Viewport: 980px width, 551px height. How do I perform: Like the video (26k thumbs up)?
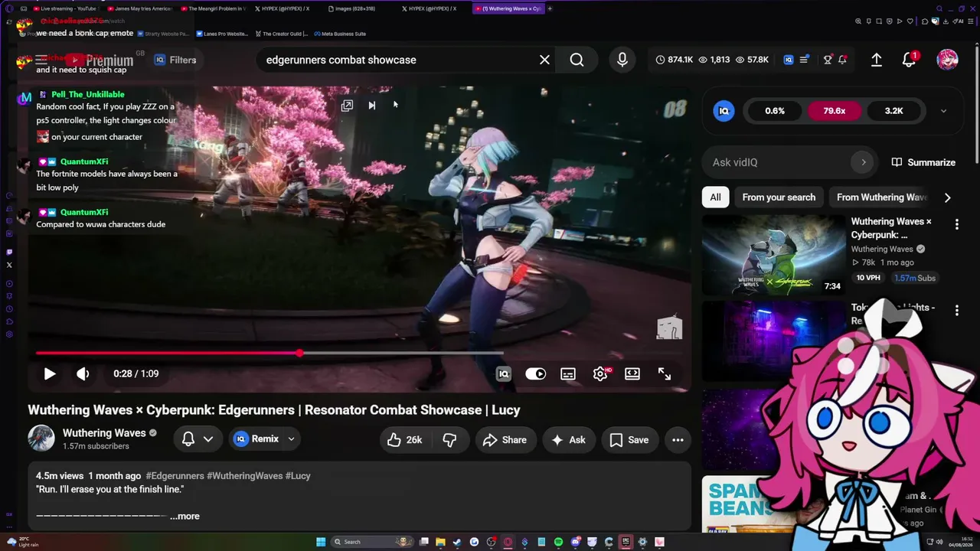click(405, 439)
